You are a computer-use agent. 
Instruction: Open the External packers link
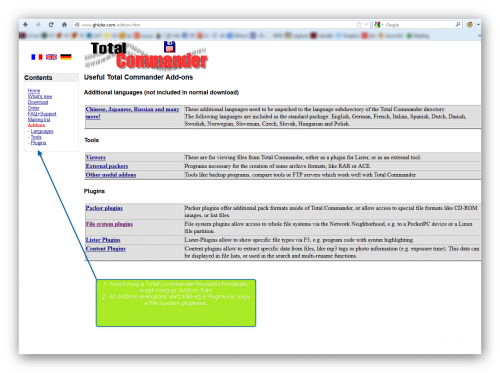[107, 166]
